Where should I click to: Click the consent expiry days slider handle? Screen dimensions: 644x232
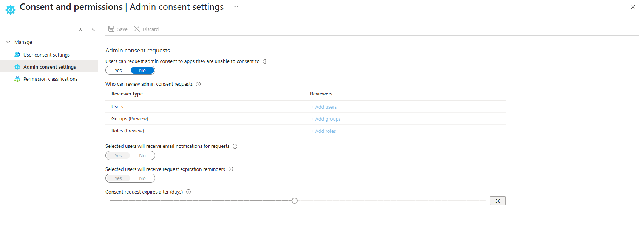(295, 201)
